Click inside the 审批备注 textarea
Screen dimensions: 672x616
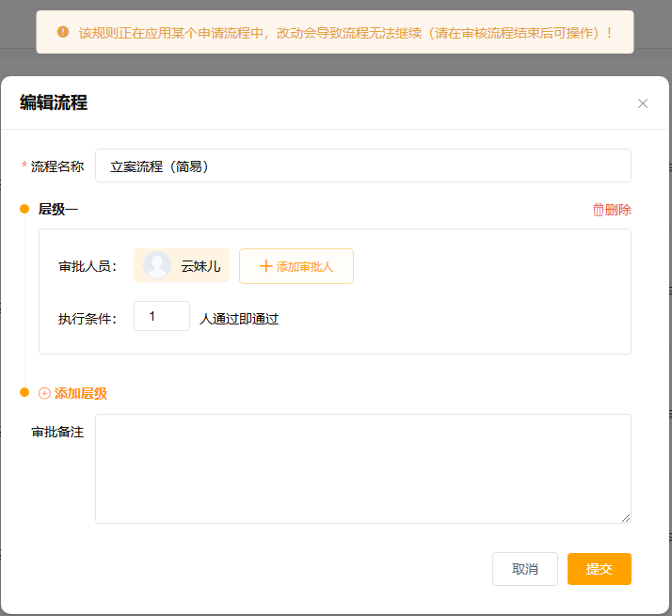(362, 468)
